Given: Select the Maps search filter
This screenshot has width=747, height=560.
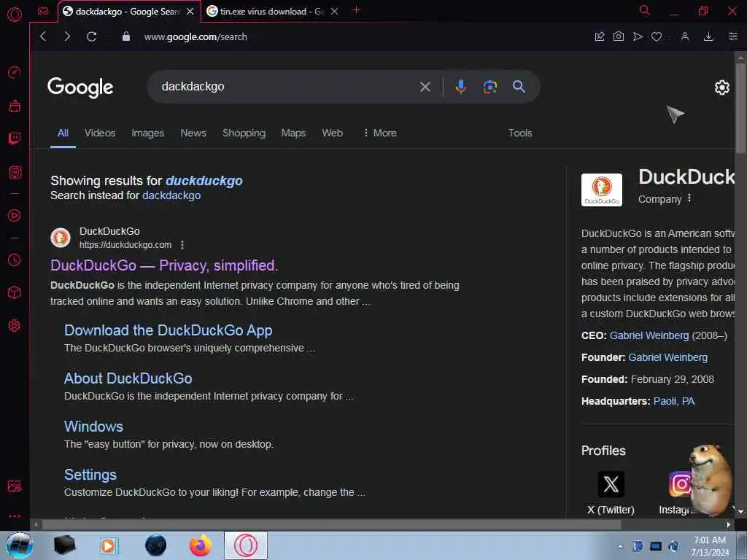Looking at the screenshot, I should 293,133.
